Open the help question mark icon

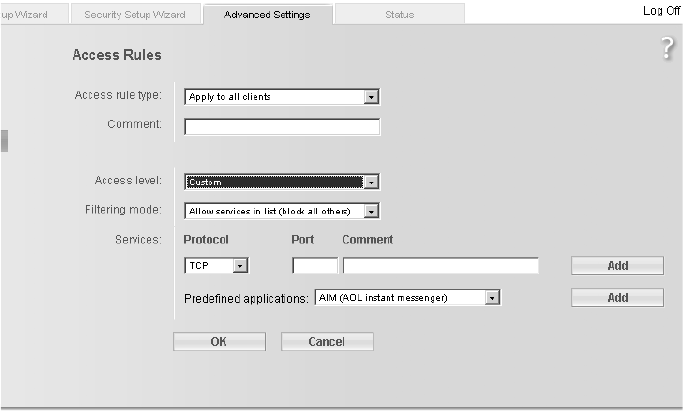[x=668, y=48]
